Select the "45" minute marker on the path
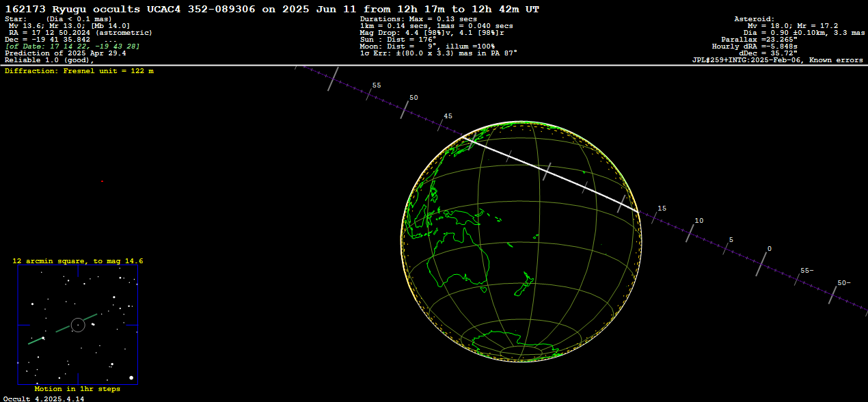The width and height of the screenshot is (868, 402). click(448, 116)
